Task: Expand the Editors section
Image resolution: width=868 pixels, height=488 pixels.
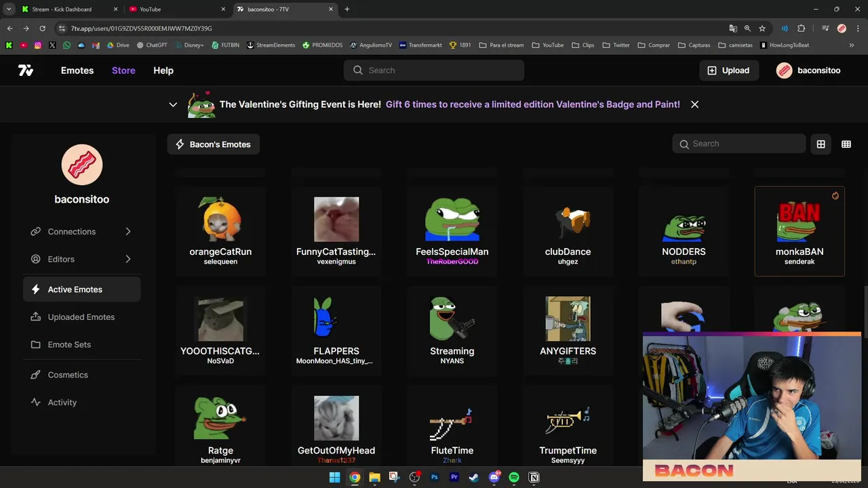Action: pyautogui.click(x=81, y=259)
